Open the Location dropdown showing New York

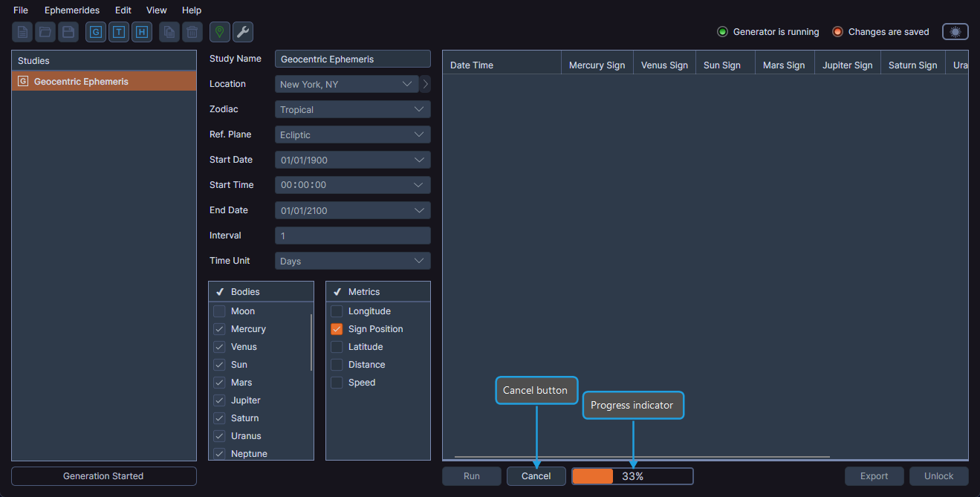pyautogui.click(x=346, y=84)
